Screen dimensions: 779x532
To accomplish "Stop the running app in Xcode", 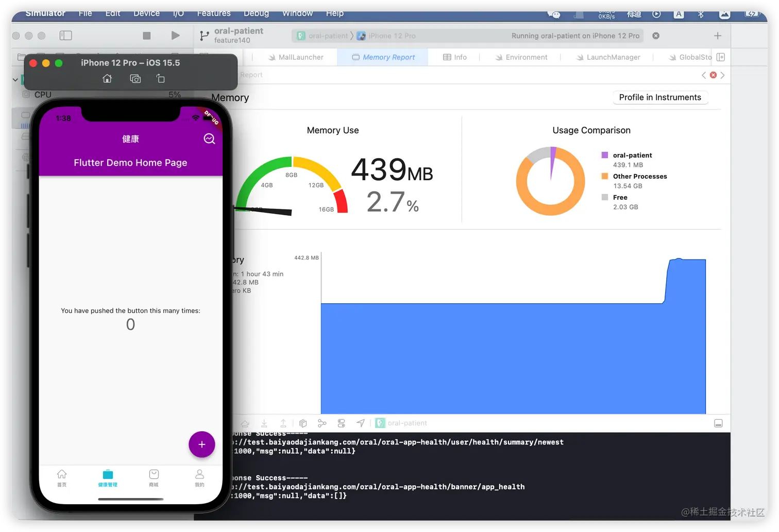I will [x=147, y=36].
